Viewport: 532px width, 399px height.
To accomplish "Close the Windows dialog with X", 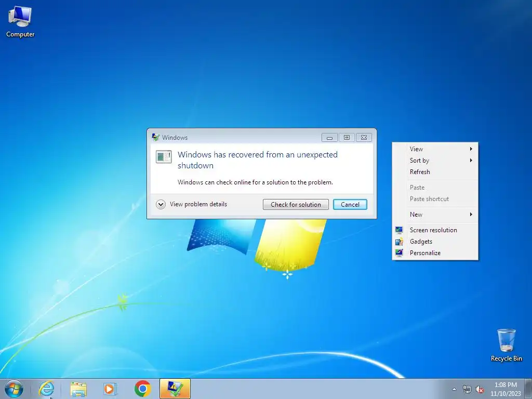I will pyautogui.click(x=364, y=137).
